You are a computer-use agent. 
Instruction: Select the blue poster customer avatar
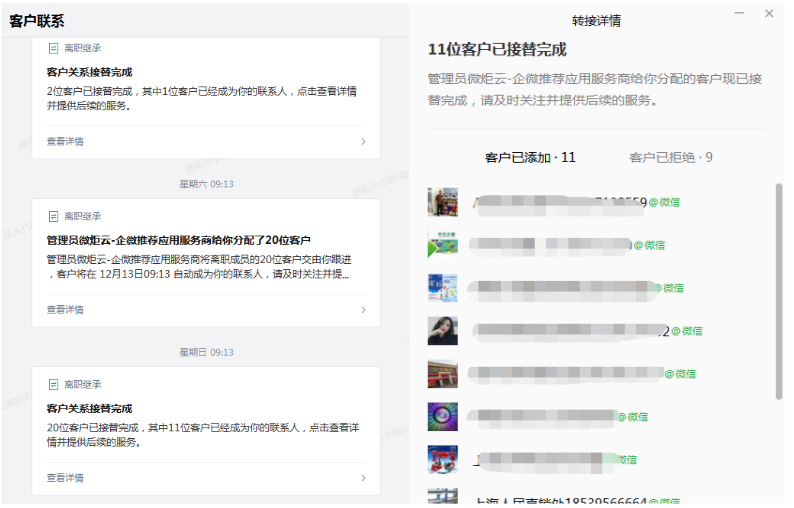coord(442,288)
